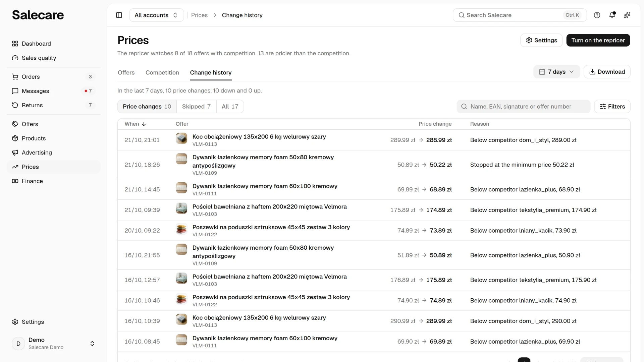Viewport: 644px width, 362px height.
Task: Sort by the When column
Action: click(x=135, y=124)
